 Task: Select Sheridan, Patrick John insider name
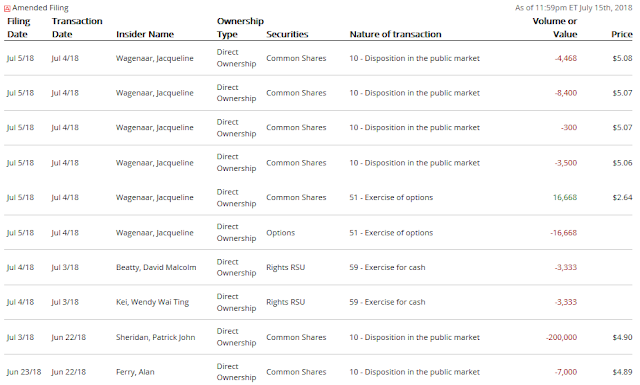click(x=156, y=337)
